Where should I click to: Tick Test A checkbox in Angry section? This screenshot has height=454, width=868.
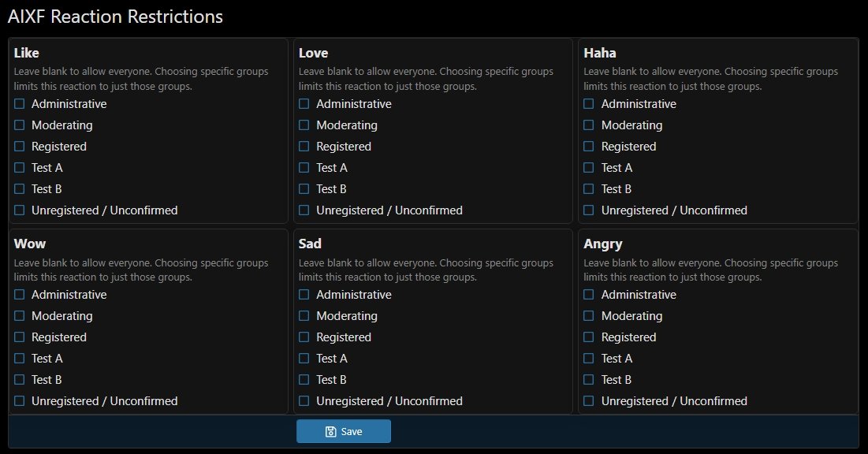[589, 359]
